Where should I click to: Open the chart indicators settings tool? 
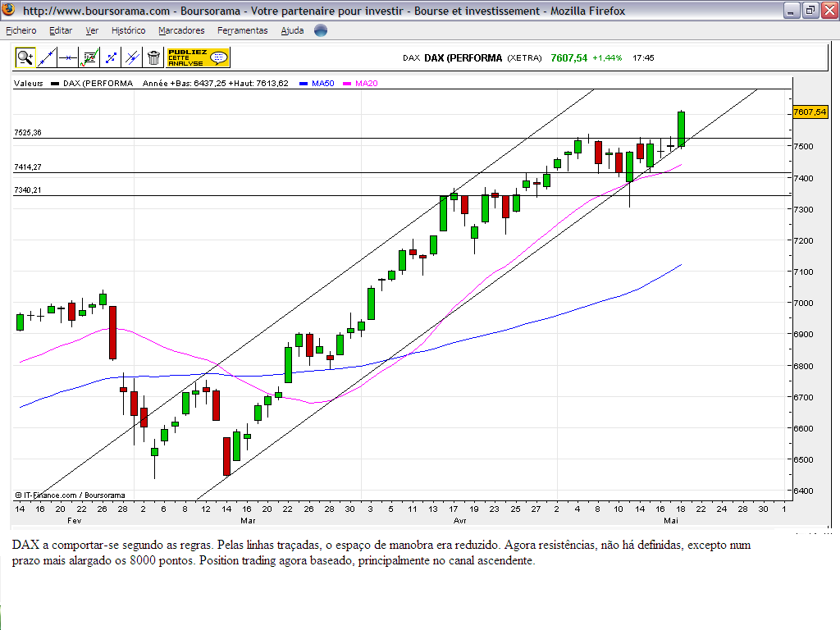(x=89, y=57)
